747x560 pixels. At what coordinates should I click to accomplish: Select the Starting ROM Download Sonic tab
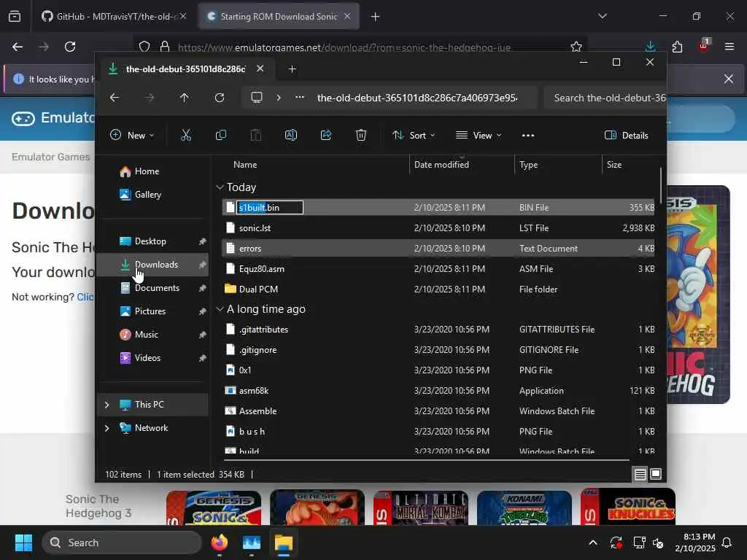tap(279, 17)
